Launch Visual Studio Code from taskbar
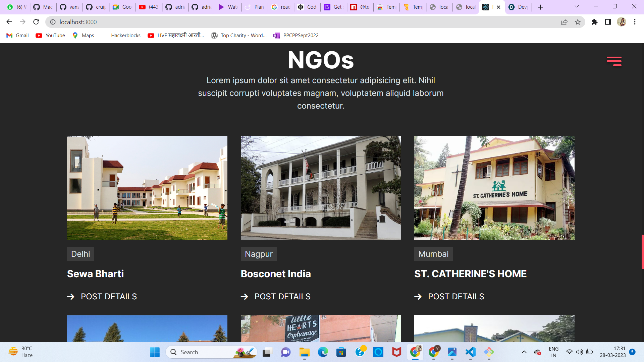 (x=470, y=352)
